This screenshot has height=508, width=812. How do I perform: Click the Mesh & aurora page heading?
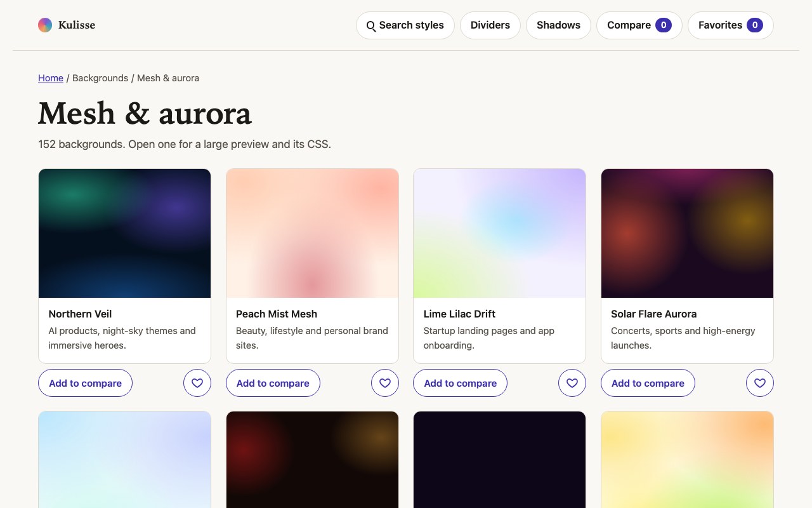(145, 114)
